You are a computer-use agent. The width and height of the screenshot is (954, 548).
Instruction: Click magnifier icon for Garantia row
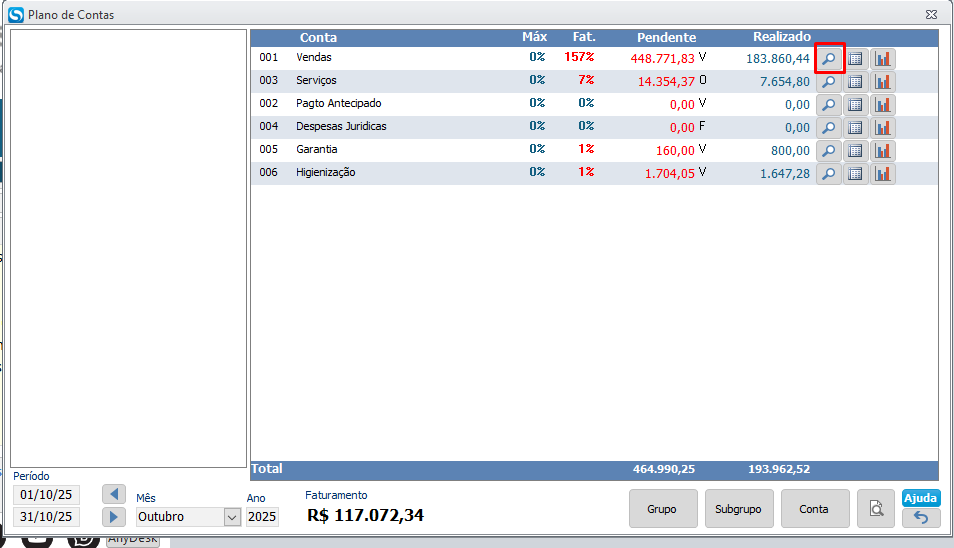(829, 151)
